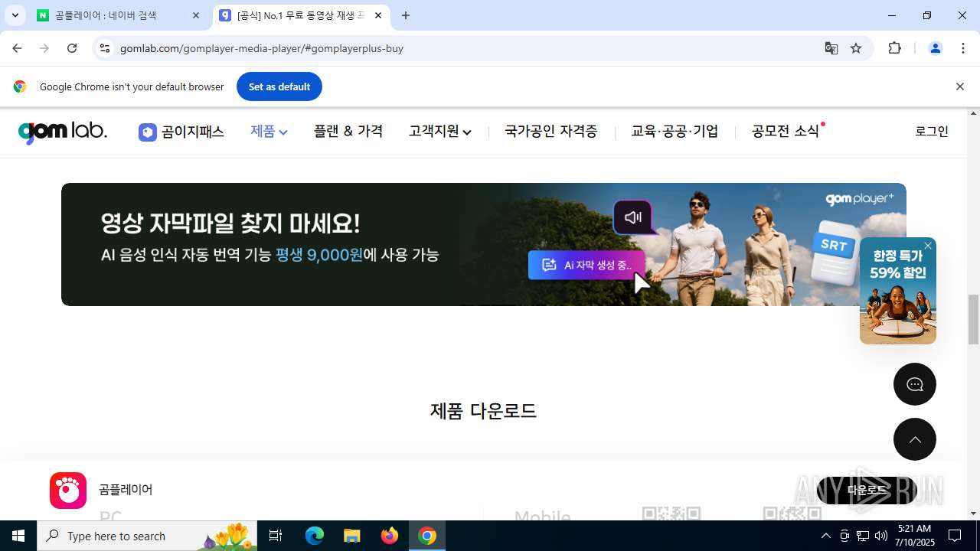Click the taskbar clock showing 5:21 AM
The width and height of the screenshot is (980, 551).
pos(915,536)
